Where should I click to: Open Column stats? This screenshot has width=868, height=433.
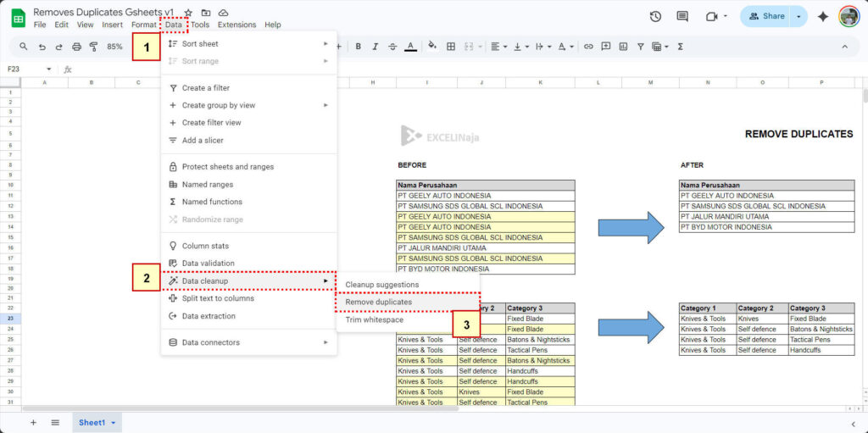[x=248, y=246]
